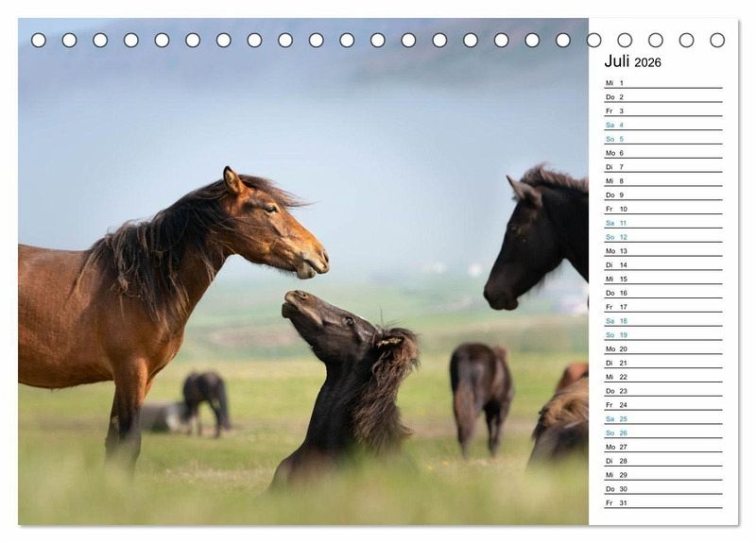Viewport: 756px width, 543px height.
Task: Pick the Mi 29 calendar line
Action: pos(661,475)
